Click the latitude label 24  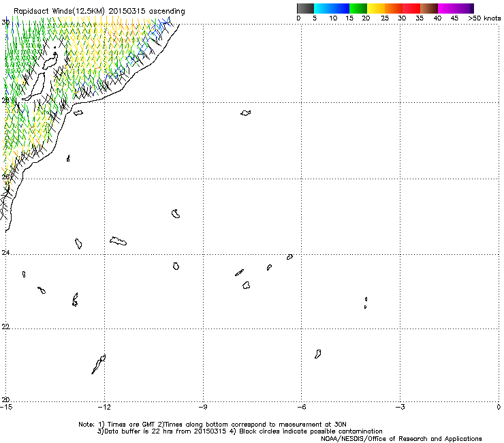[x=5, y=253]
